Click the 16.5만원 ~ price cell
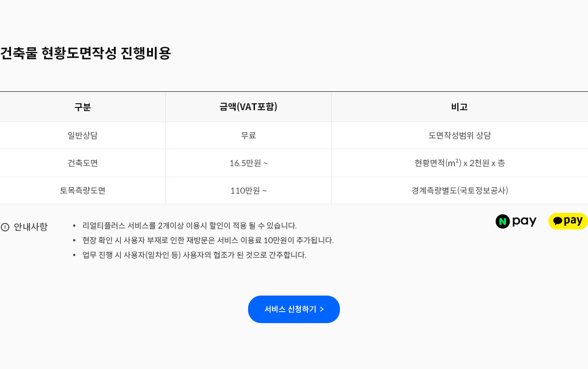Viewport: 588px width, 369px height. (248, 163)
